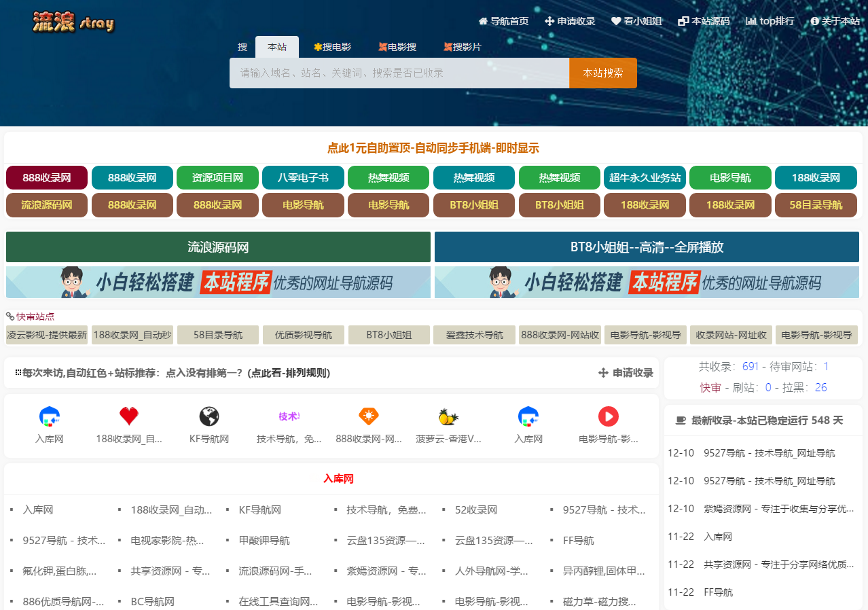Click the purple 技术 navigation site icon

click(289, 416)
